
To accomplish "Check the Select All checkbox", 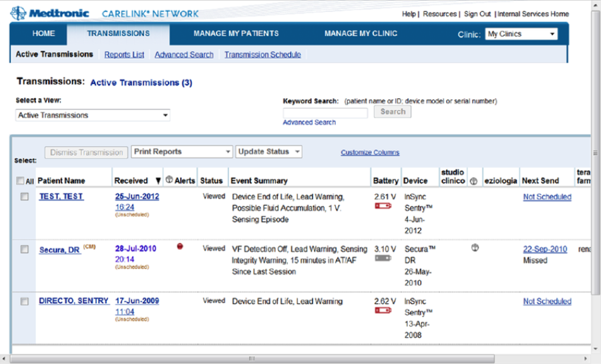I will point(20,181).
